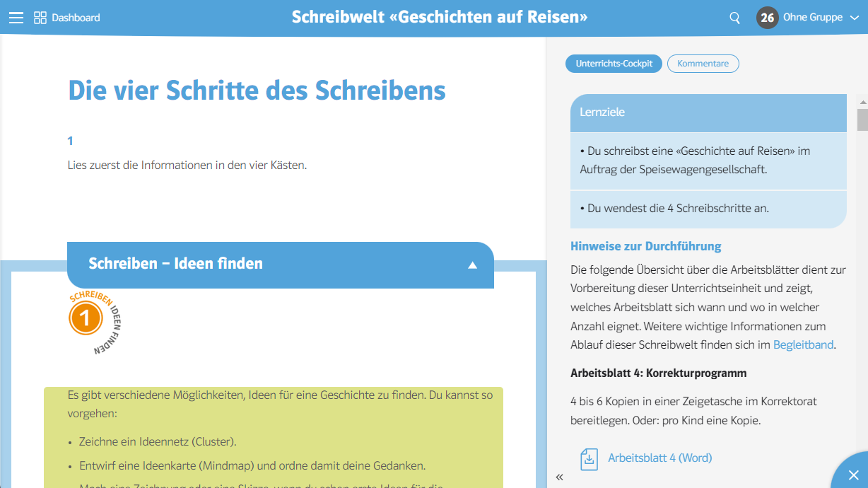The width and height of the screenshot is (868, 488).
Task: Open the hamburger main menu
Action: coord(16,18)
